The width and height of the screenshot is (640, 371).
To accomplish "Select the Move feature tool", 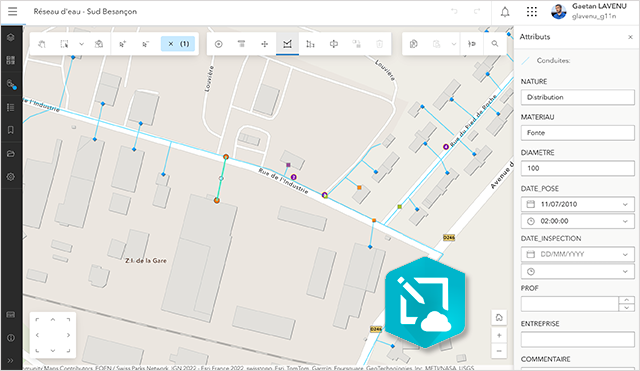I will click(x=264, y=44).
